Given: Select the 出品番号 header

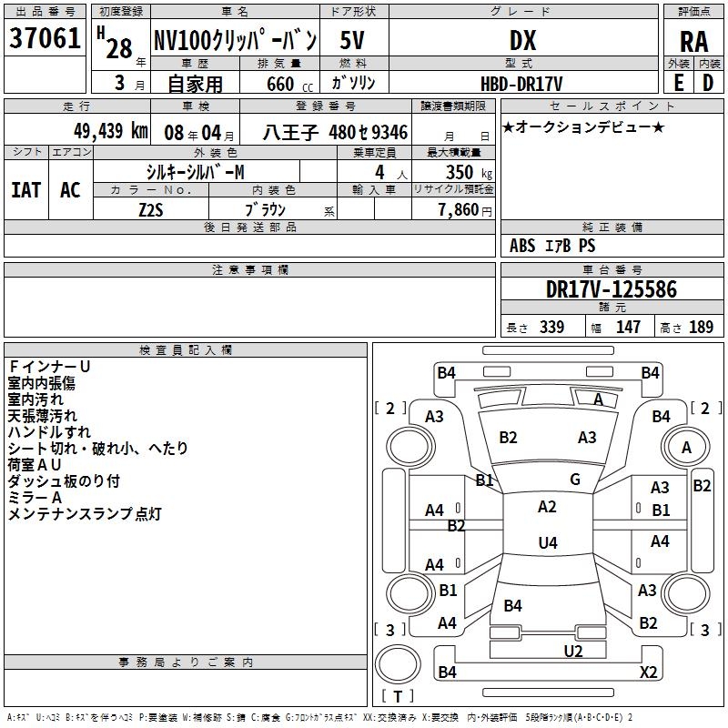Looking at the screenshot, I should (45, 12).
